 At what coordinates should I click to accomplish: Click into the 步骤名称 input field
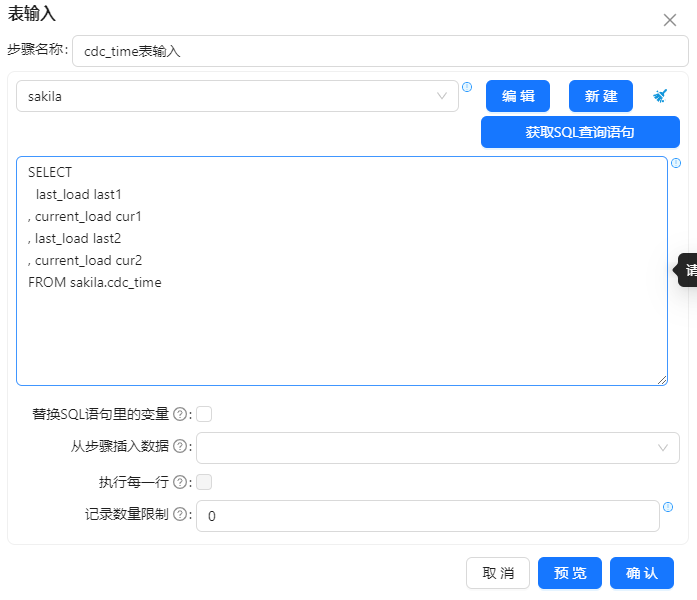[x=380, y=51]
